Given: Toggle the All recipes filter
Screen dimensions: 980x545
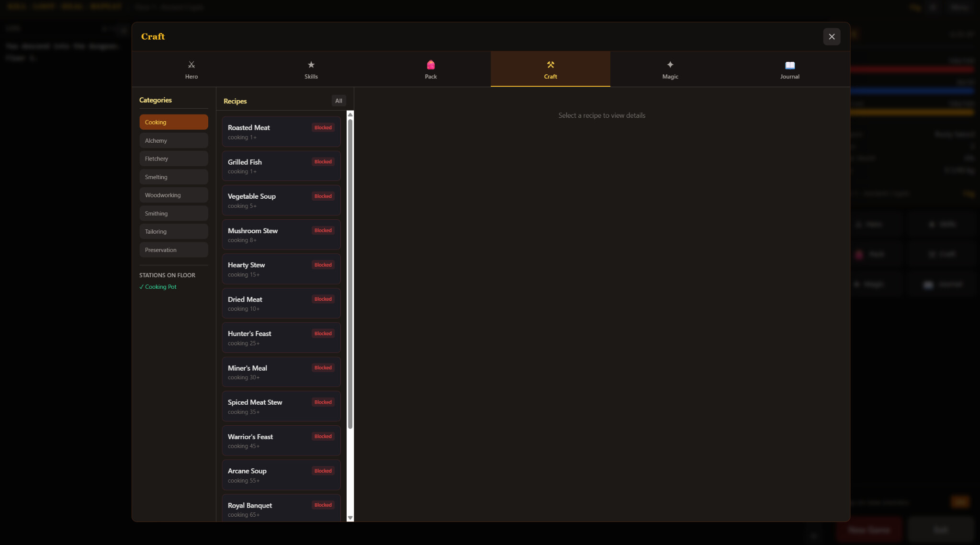Looking at the screenshot, I should [338, 101].
